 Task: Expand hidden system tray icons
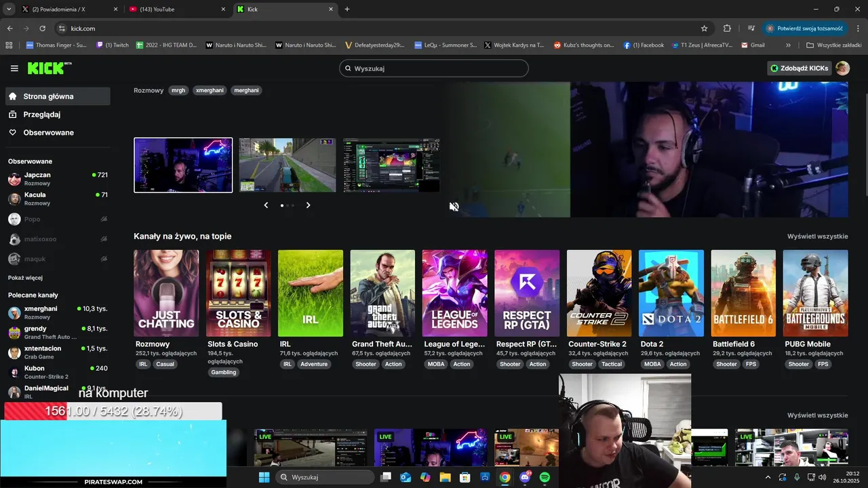[x=768, y=477]
